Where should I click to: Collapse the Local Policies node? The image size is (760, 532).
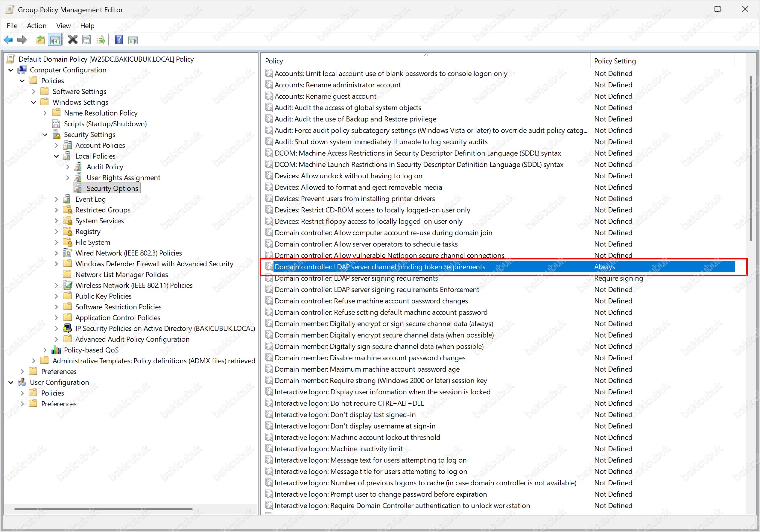pos(56,156)
